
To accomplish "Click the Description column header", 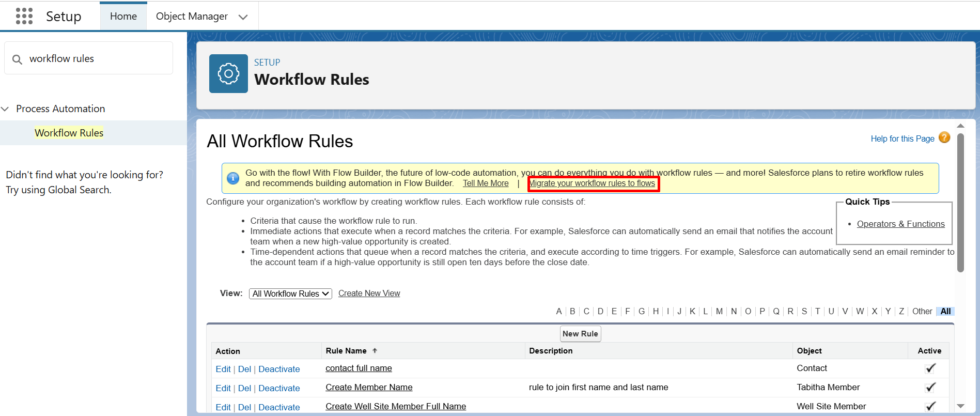I will 551,351.
